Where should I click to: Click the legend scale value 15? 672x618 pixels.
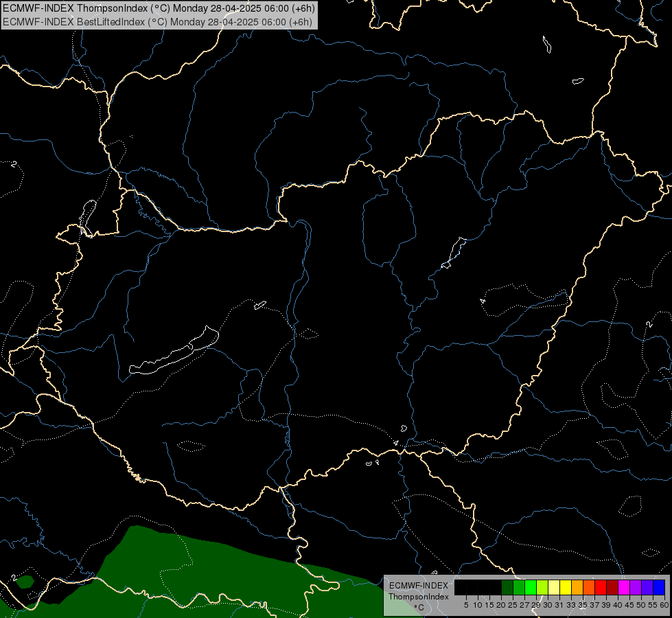coord(489,605)
